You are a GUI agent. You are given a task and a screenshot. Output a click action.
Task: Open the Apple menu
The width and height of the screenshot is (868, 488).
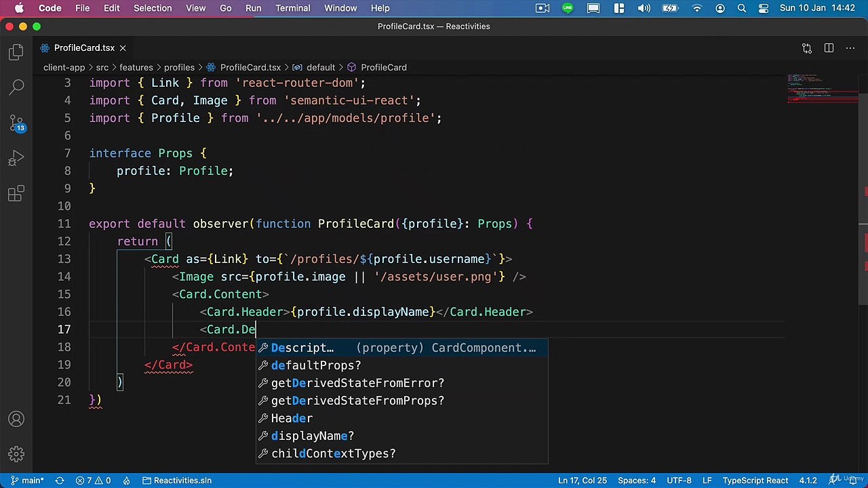(19, 8)
